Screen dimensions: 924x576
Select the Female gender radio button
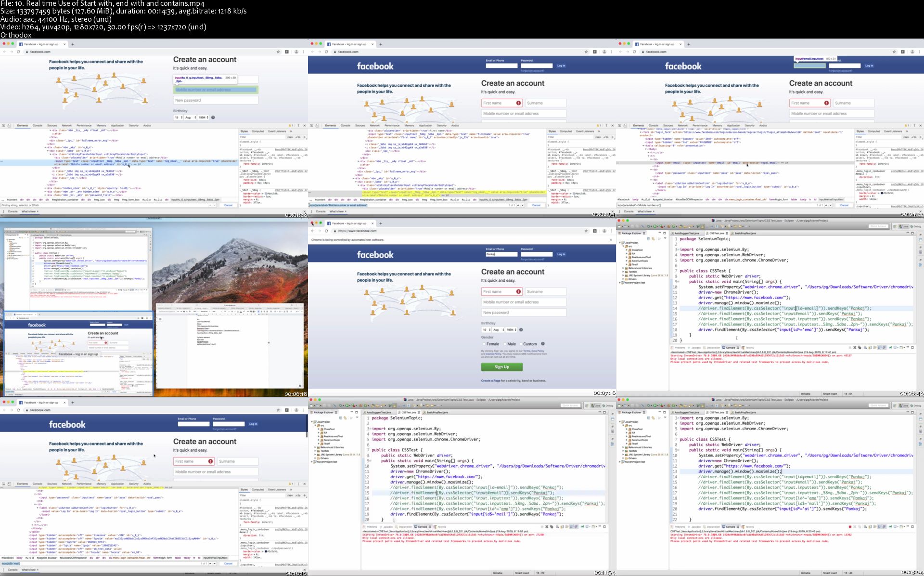click(x=484, y=344)
